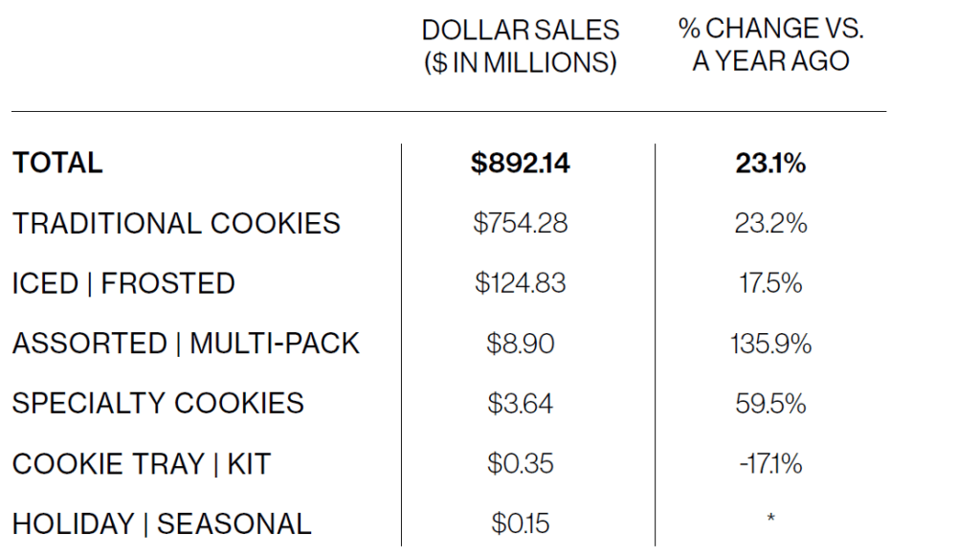Select the SPECIALTY COOKIES row label
The image size is (980, 556).
coord(158,404)
